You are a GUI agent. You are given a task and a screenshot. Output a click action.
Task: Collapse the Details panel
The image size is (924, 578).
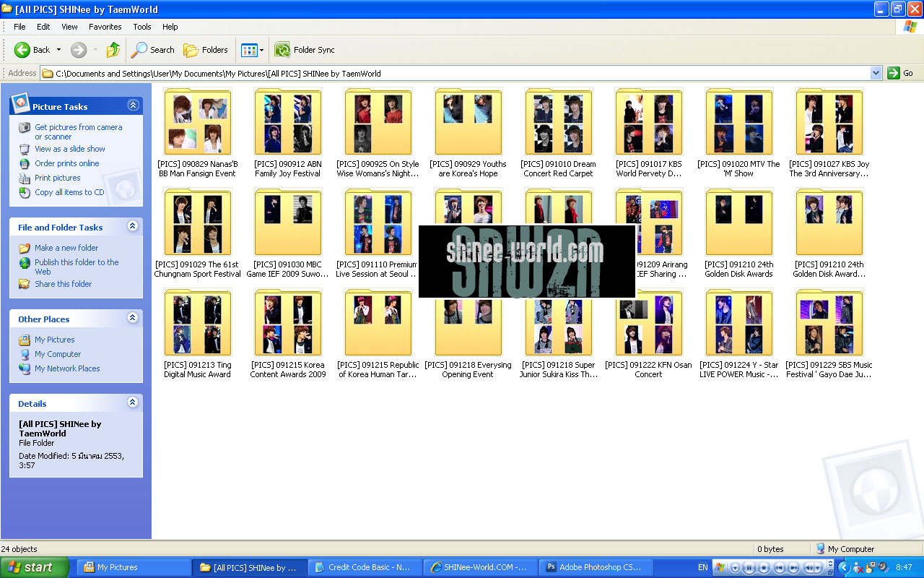(x=133, y=402)
